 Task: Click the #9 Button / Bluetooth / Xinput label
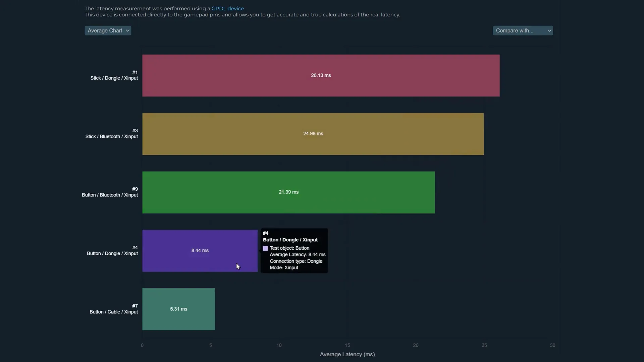tap(110, 192)
